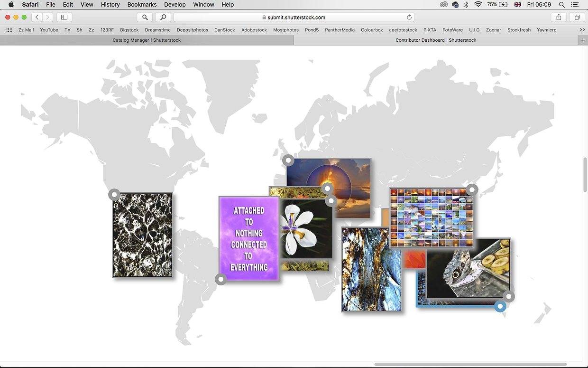Click the blue map pin marker

coord(500,306)
